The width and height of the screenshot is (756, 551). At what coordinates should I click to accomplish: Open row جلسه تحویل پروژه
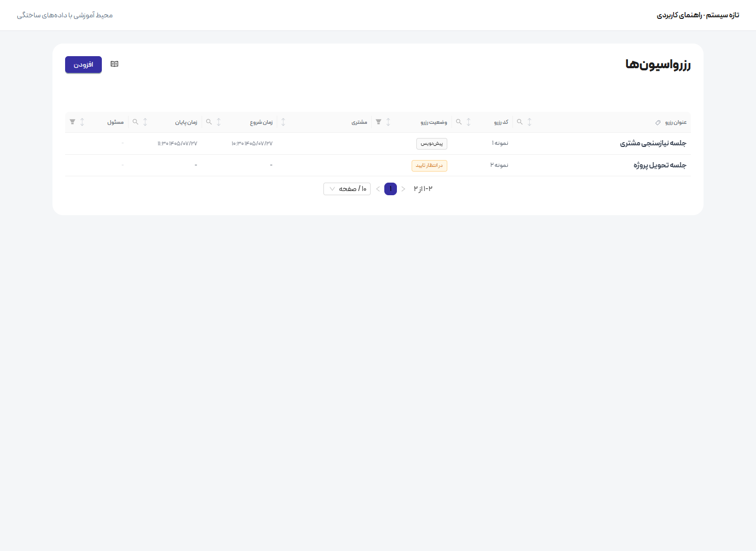pyautogui.click(x=378, y=165)
